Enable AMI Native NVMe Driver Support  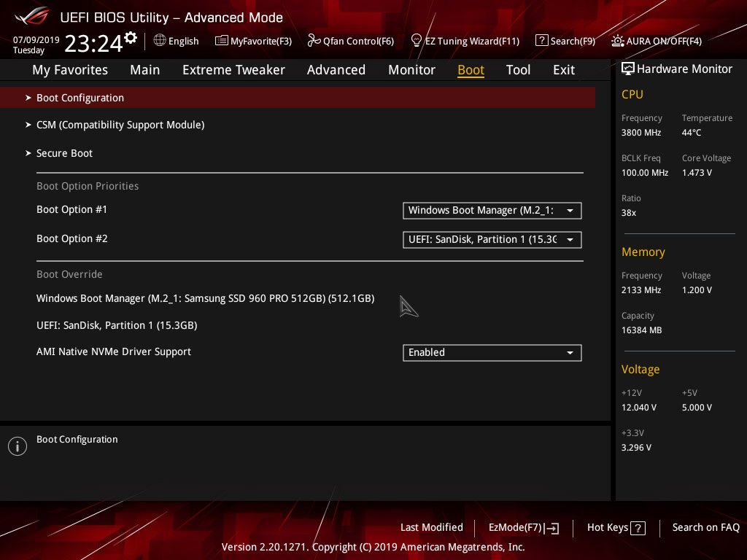pyautogui.click(x=492, y=352)
